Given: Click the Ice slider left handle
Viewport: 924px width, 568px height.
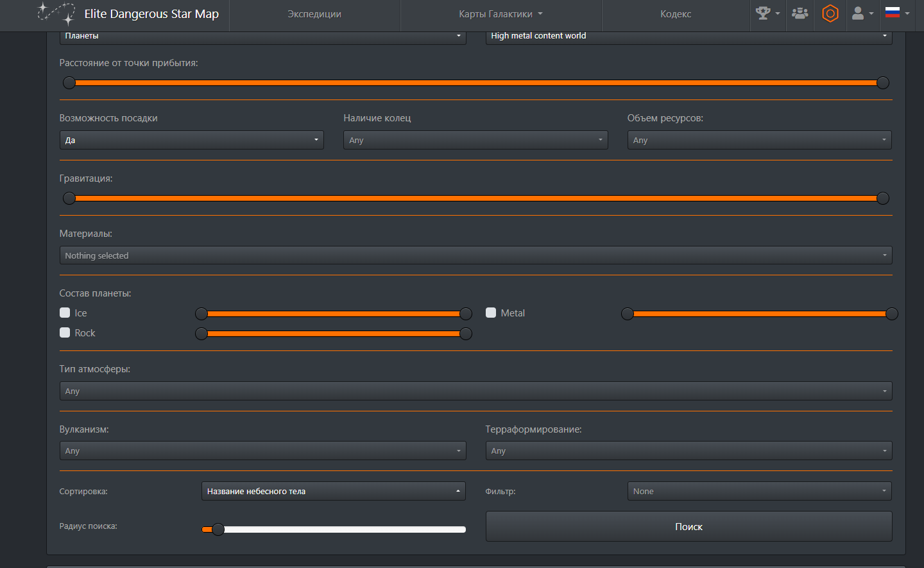Looking at the screenshot, I should [x=201, y=314].
